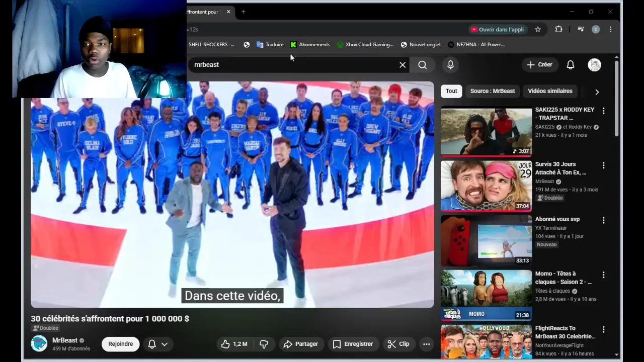Open SAKI225 x RODDY KEY video thumbnail
This screenshot has height=362, width=644.
[x=486, y=131]
